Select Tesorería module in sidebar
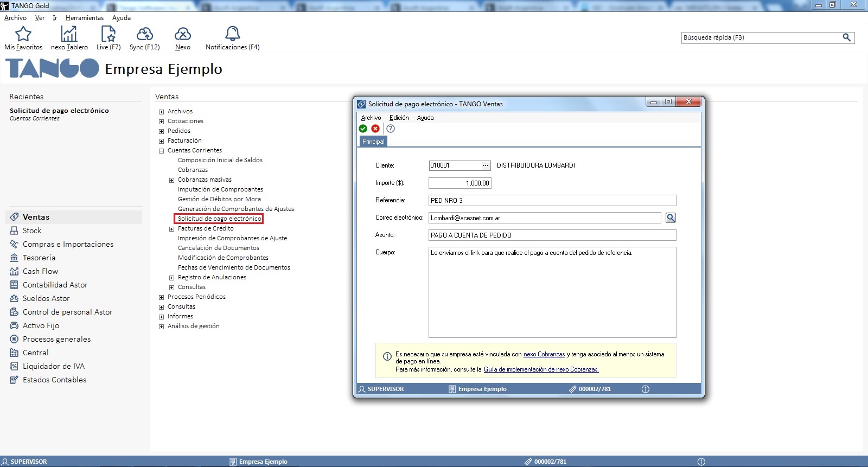Screen dimensions: 868x467 click(39, 258)
